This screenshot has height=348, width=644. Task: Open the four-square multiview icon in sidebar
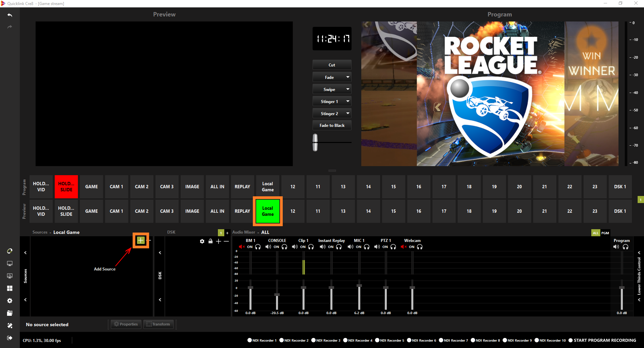10,288
